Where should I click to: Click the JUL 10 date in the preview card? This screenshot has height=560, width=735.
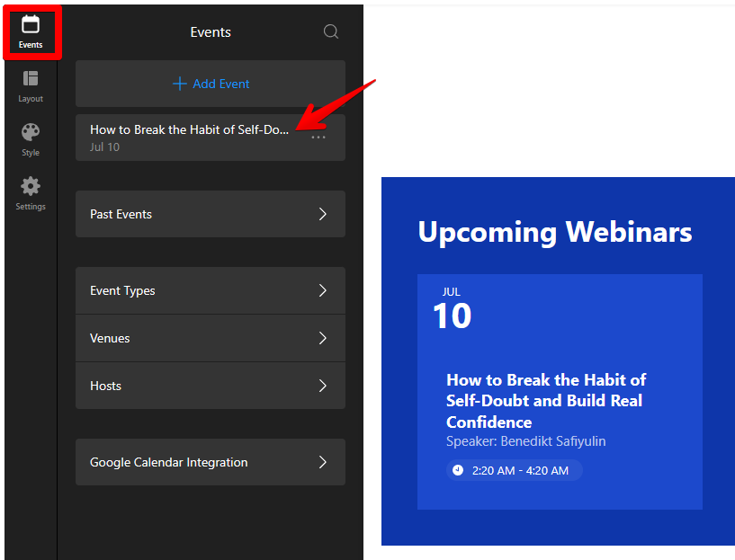click(x=452, y=308)
